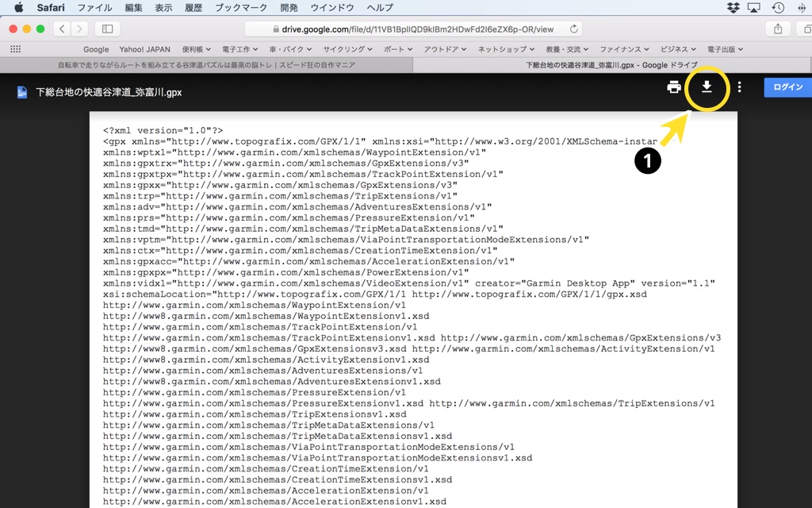Open the 表示 menu
The image size is (812, 508).
[x=163, y=8]
